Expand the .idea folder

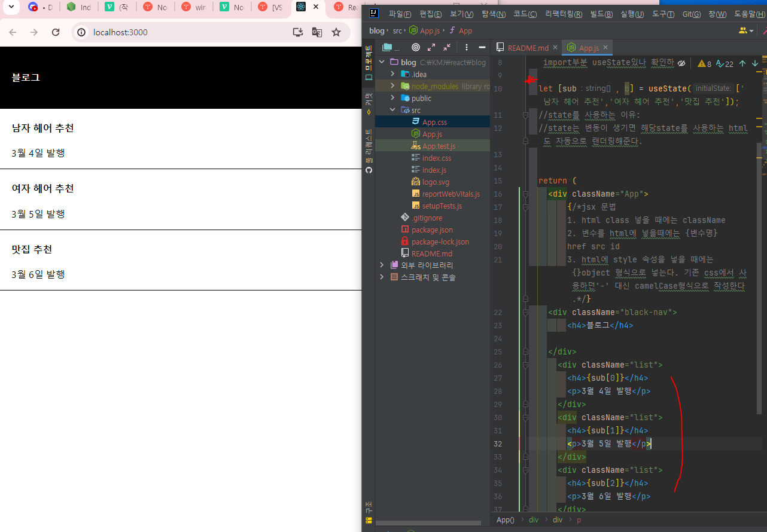tap(392, 74)
